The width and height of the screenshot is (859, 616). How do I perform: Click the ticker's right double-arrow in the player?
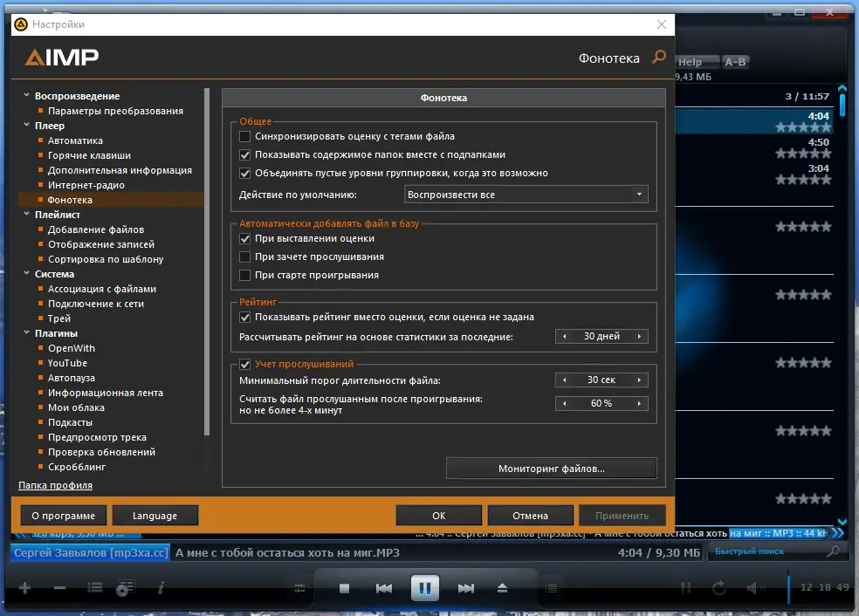click(838, 533)
